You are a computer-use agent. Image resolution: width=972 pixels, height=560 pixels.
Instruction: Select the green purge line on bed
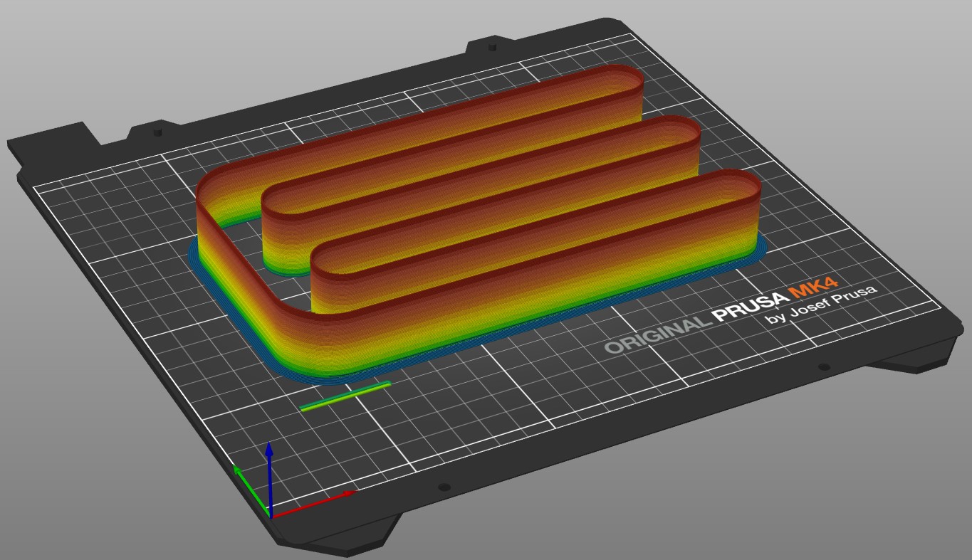[345, 396]
